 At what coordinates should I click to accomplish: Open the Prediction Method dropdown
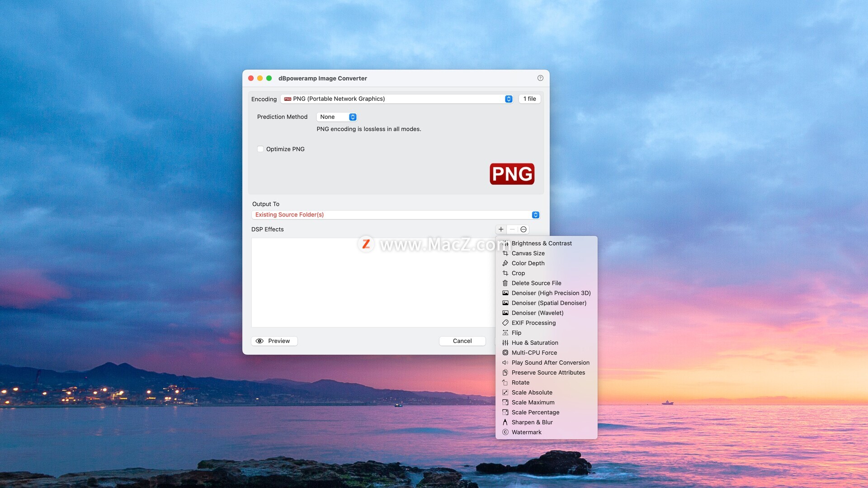(x=353, y=117)
